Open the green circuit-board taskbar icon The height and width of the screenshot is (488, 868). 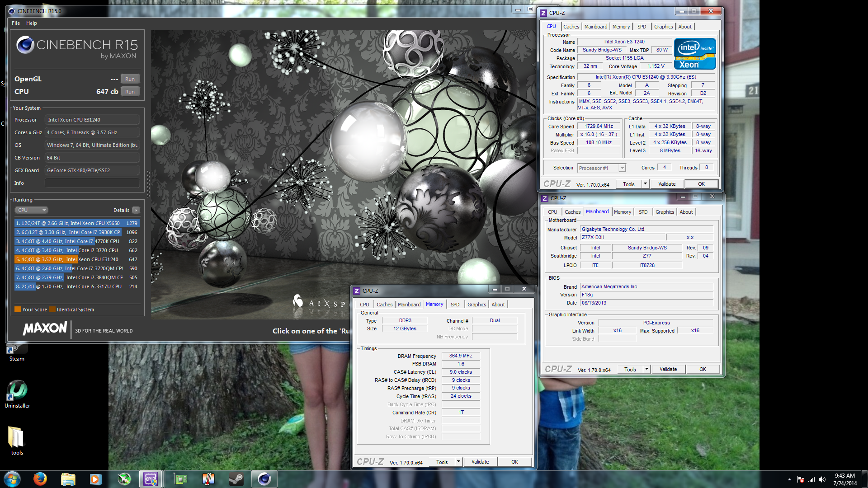pos(180,479)
